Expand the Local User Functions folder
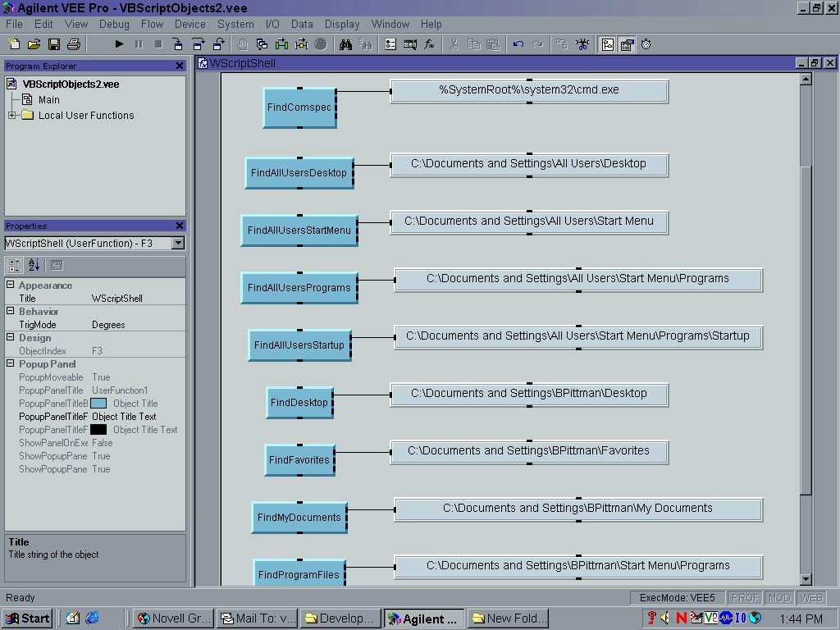Screen dimensions: 840x630 click(12, 116)
